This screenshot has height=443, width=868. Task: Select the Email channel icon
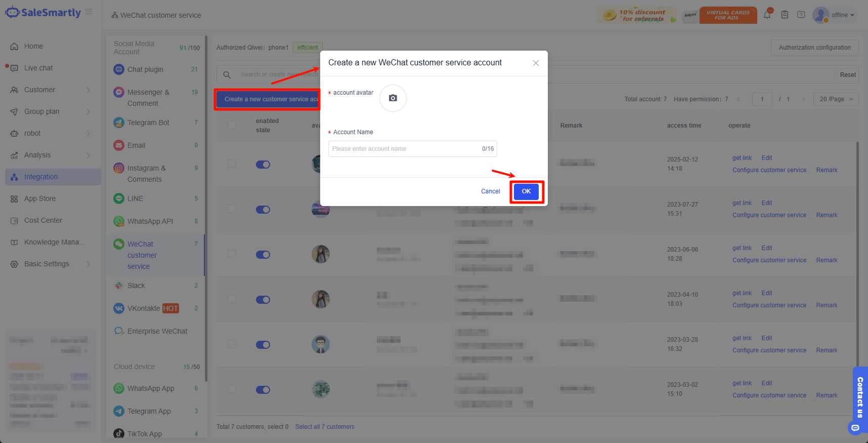click(x=119, y=145)
